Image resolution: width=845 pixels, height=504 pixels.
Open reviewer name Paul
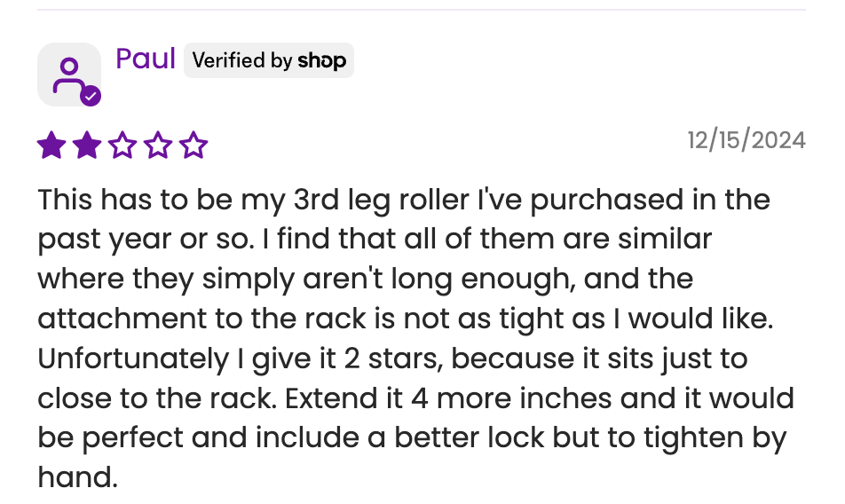pyautogui.click(x=146, y=59)
